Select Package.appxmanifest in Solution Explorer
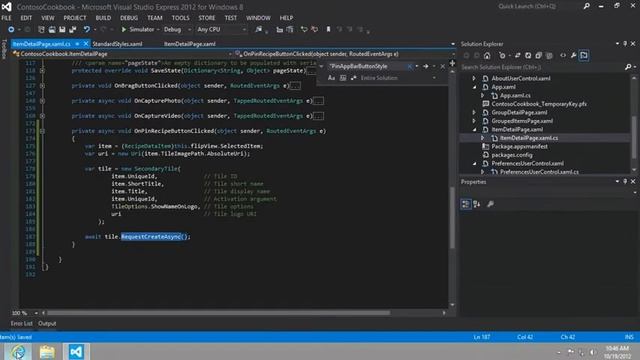This screenshot has height=360, width=640. tap(519, 147)
